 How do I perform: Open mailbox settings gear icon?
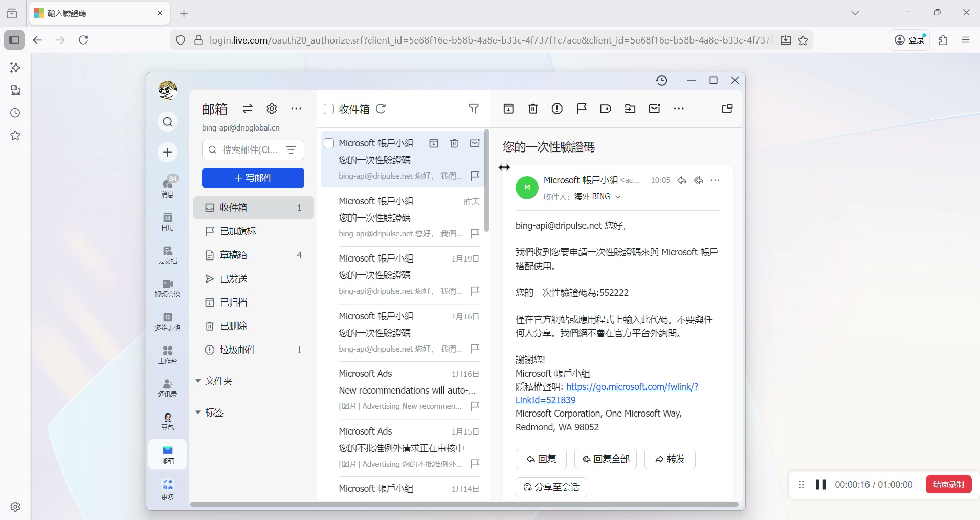pyautogui.click(x=272, y=109)
